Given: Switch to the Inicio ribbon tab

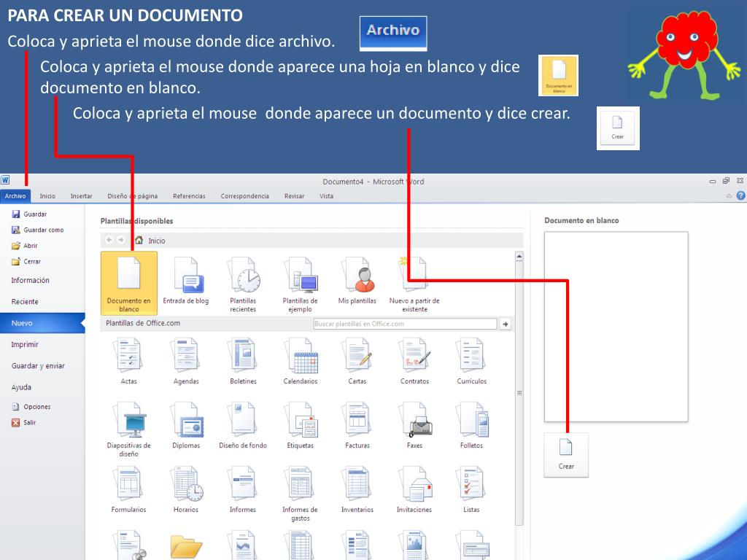Looking at the screenshot, I should [x=47, y=195].
